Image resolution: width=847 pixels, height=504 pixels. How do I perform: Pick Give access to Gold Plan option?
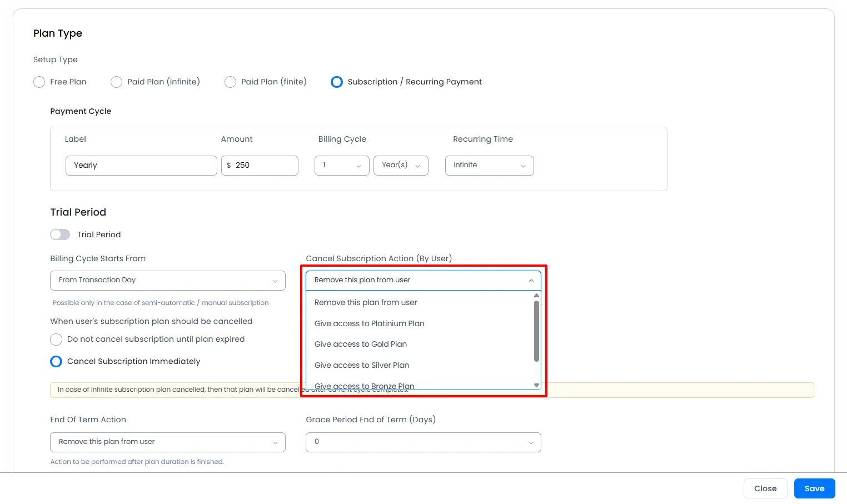tap(361, 345)
